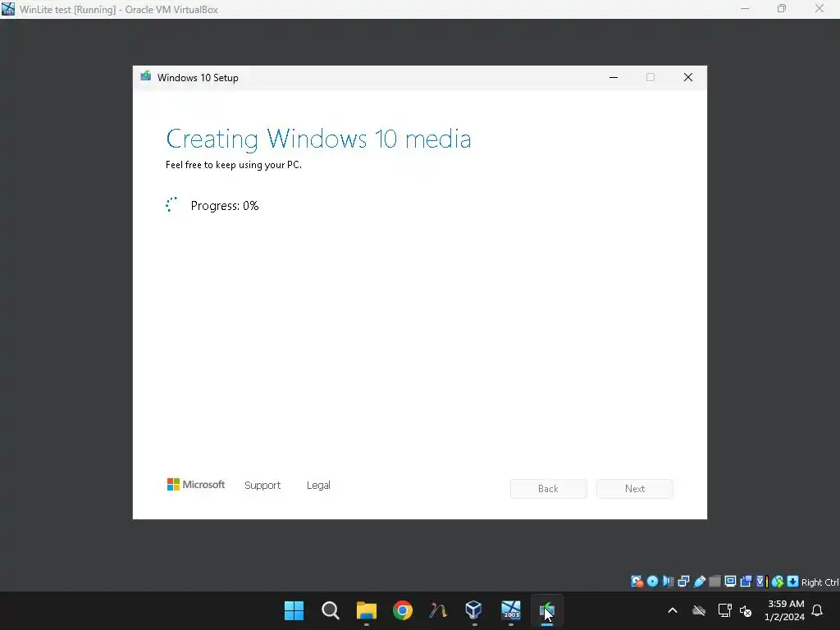Close the Windows 10 Setup window
The image size is (840, 630).
click(x=688, y=78)
